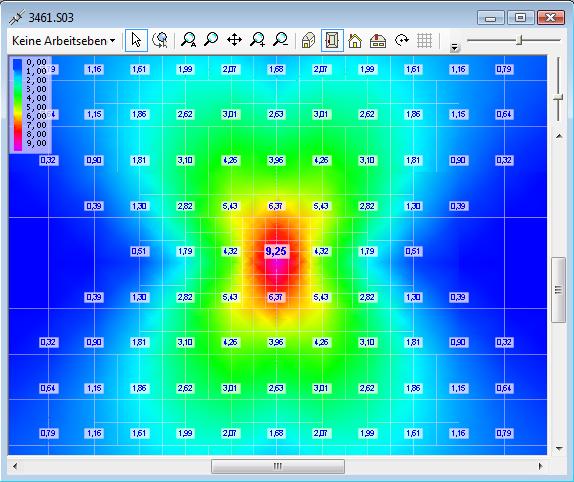Click the zoom out magnifier
574x482 pixels.
(280, 40)
